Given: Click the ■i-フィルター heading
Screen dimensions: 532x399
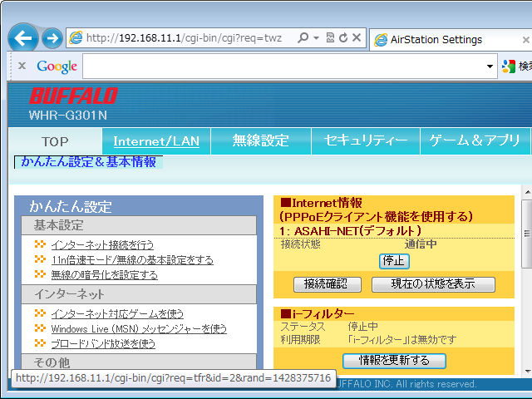Looking at the screenshot, I should 318,314.
